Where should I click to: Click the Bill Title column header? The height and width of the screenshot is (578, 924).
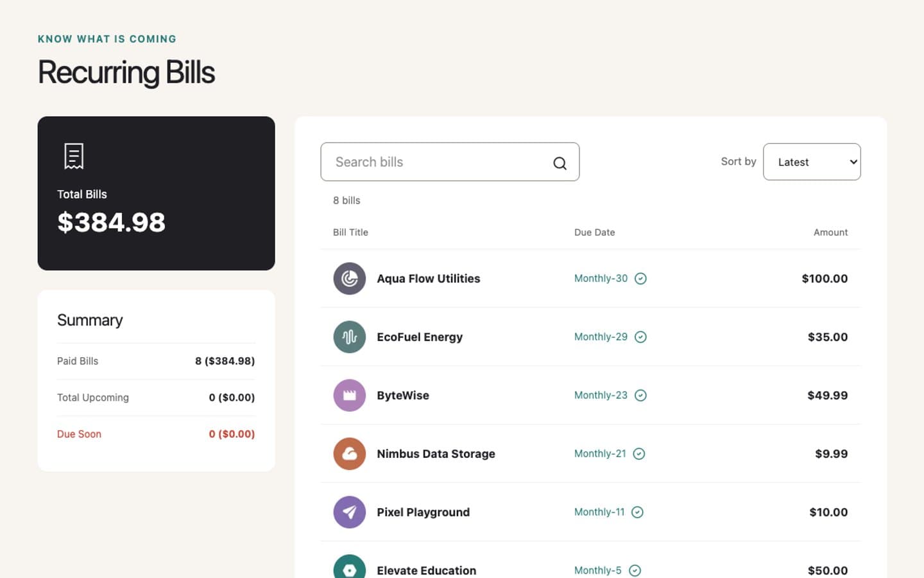click(350, 232)
